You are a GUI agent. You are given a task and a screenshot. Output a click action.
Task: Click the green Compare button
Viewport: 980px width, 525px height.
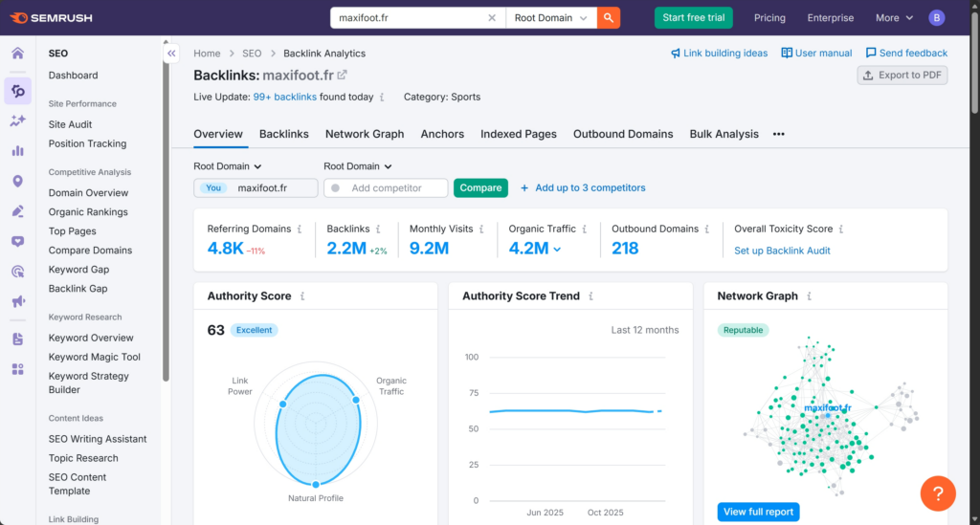tap(480, 187)
